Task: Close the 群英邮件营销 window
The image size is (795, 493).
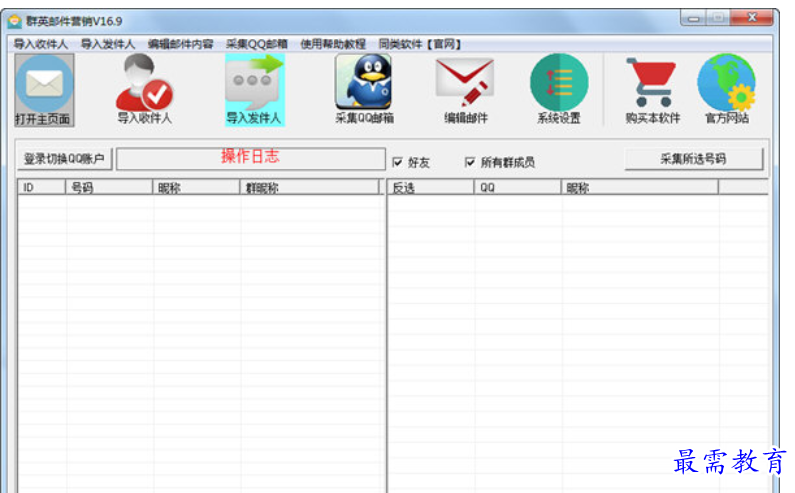Action: 752,18
